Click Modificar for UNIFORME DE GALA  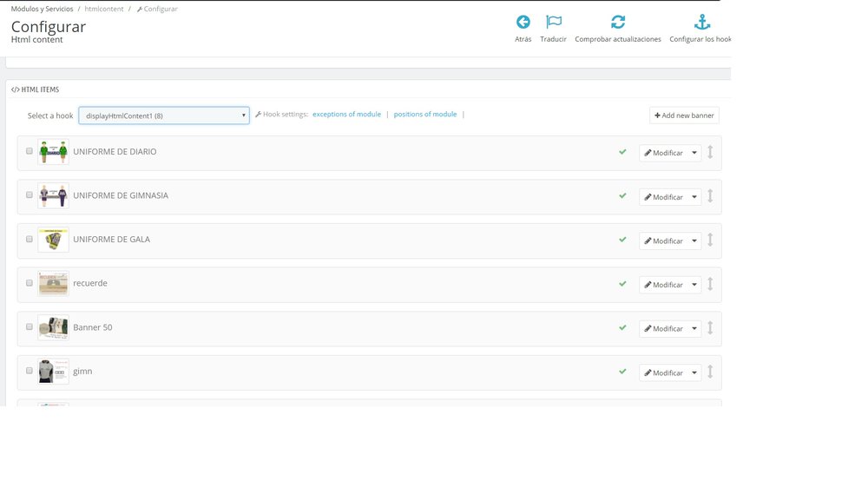(664, 241)
